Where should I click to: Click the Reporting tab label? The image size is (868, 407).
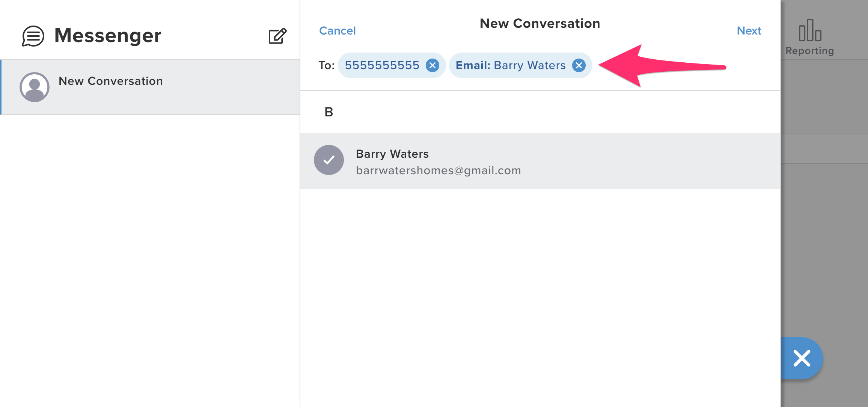809,51
